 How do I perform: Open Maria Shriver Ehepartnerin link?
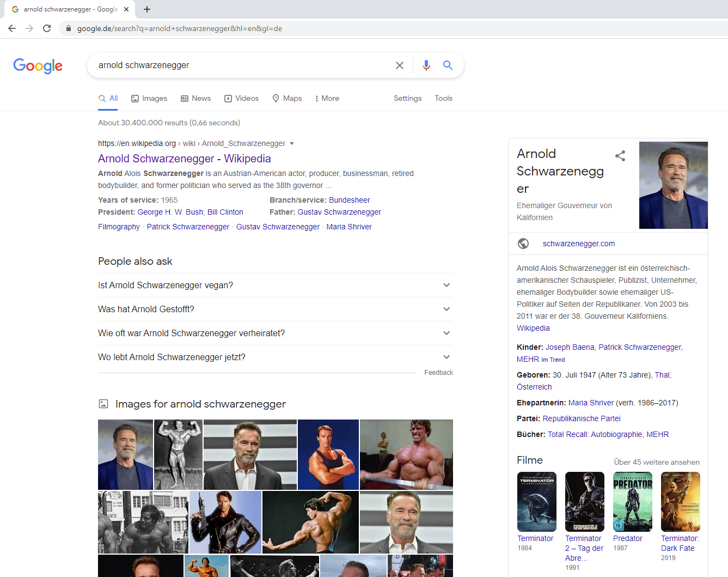(591, 403)
